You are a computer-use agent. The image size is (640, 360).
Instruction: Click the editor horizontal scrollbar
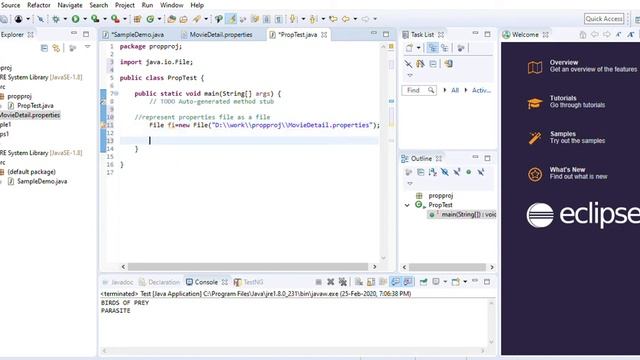click(249, 267)
